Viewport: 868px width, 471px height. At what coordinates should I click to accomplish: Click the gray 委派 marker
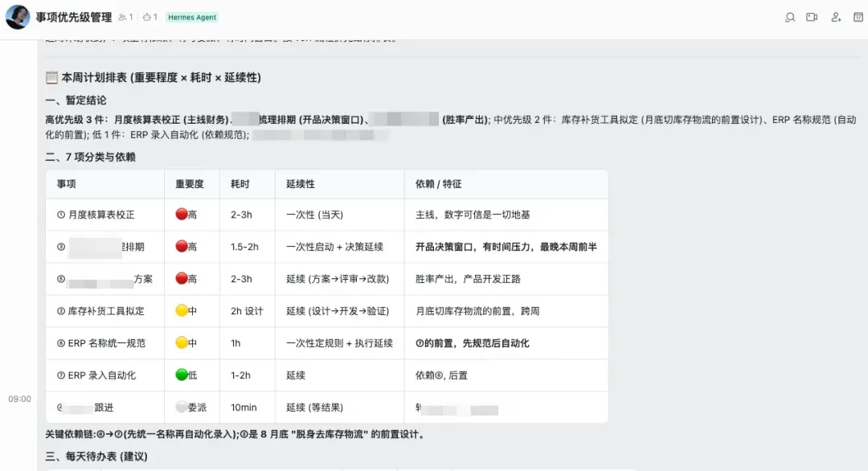tap(191, 408)
